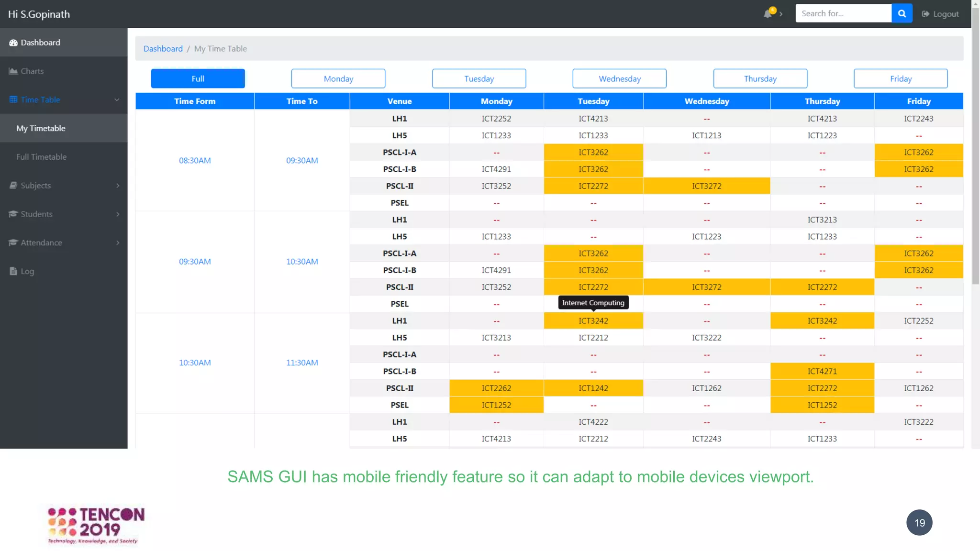The height and width of the screenshot is (551, 980).
Task: Click the Subjects book icon
Action: coord(13,186)
